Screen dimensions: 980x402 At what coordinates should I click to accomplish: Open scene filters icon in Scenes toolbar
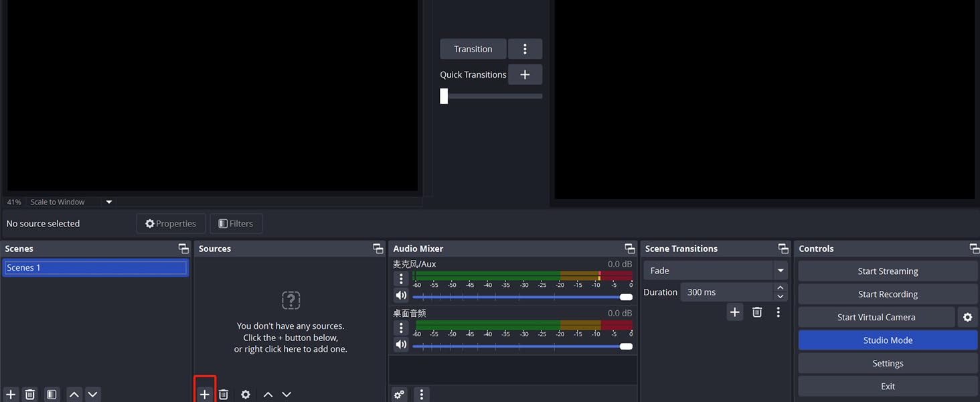[x=52, y=395]
